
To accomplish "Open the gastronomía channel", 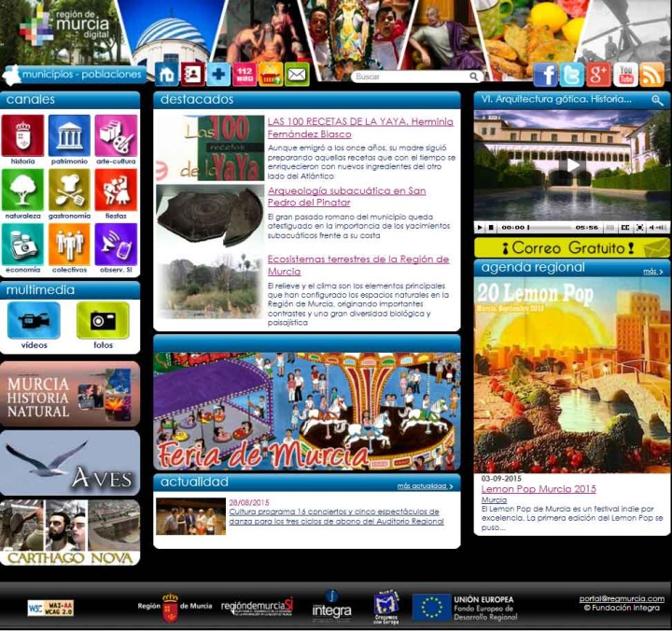I will point(69,194).
